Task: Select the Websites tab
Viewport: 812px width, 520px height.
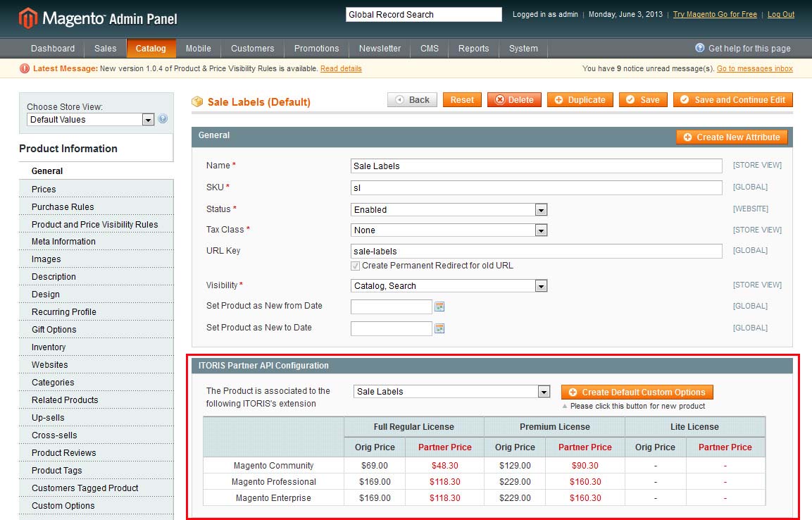Action: (x=96, y=364)
